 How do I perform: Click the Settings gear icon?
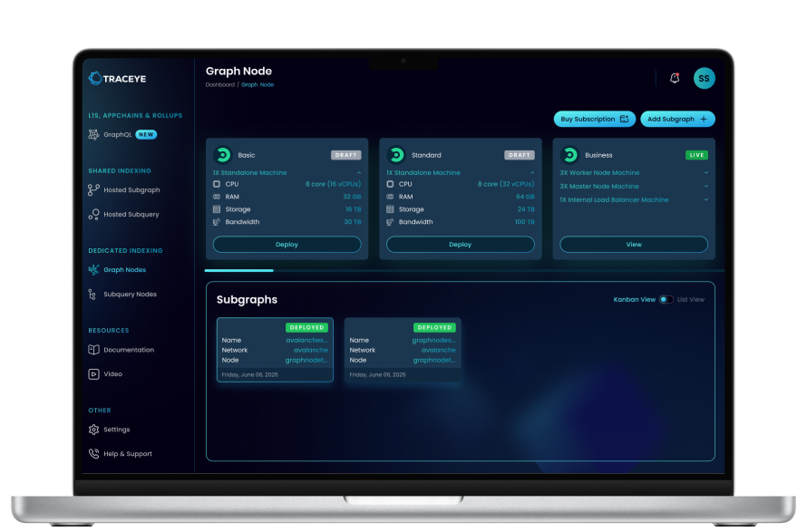[93, 430]
